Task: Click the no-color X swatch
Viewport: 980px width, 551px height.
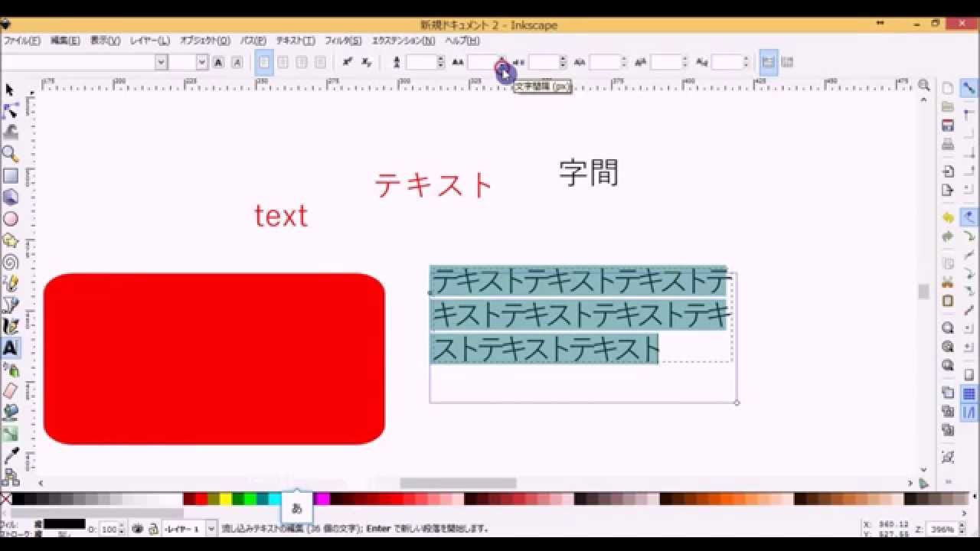Action: point(6,499)
